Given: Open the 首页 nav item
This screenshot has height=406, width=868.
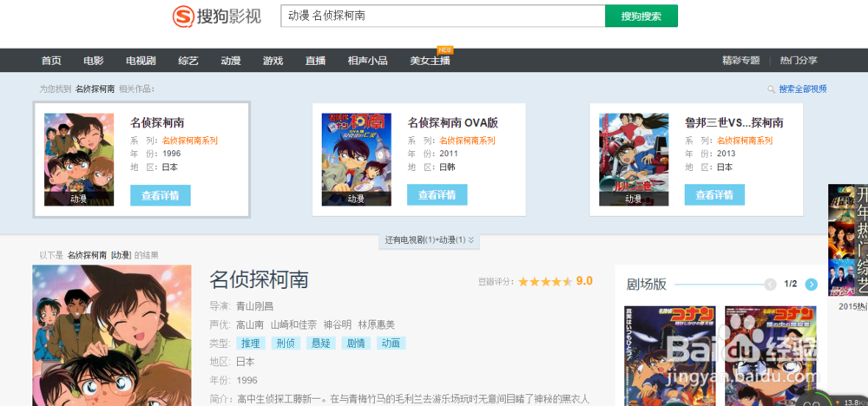Looking at the screenshot, I should click(51, 61).
